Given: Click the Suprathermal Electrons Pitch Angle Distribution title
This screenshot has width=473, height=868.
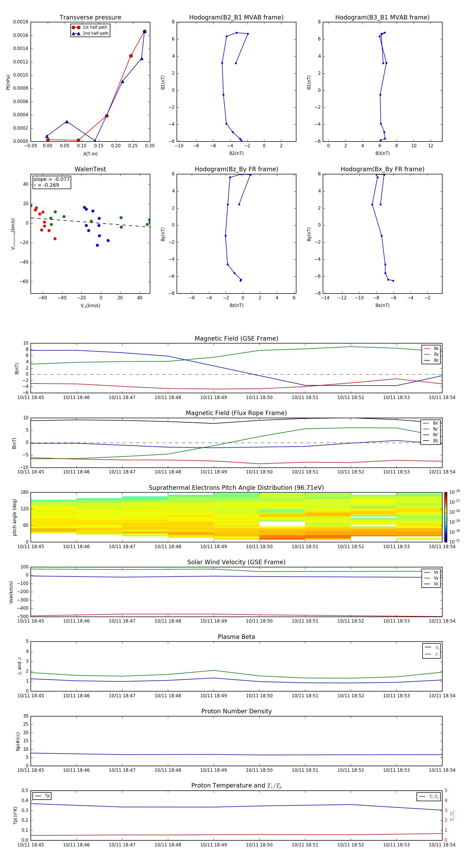Looking at the screenshot, I should pyautogui.click(x=236, y=488).
